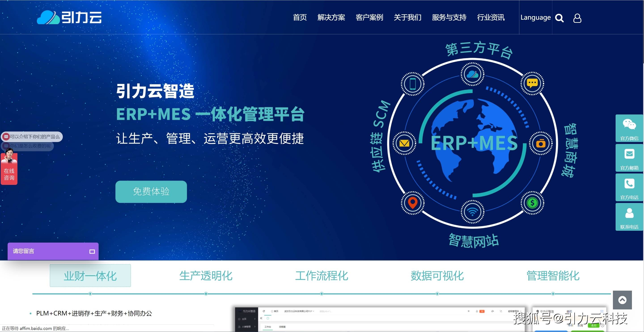The image size is (644, 332).
Task: Open the Language dropdown
Action: 536,17
